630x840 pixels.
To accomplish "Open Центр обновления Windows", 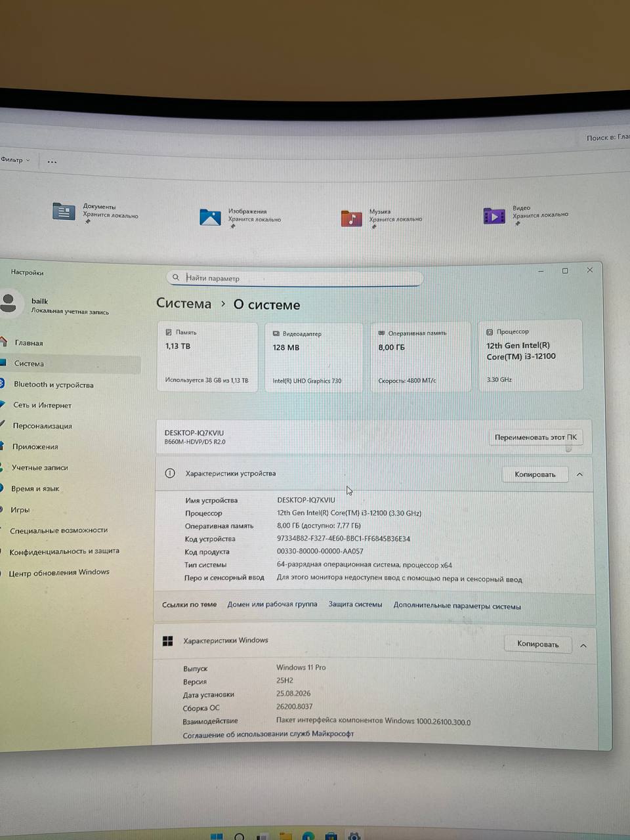I will tap(59, 573).
